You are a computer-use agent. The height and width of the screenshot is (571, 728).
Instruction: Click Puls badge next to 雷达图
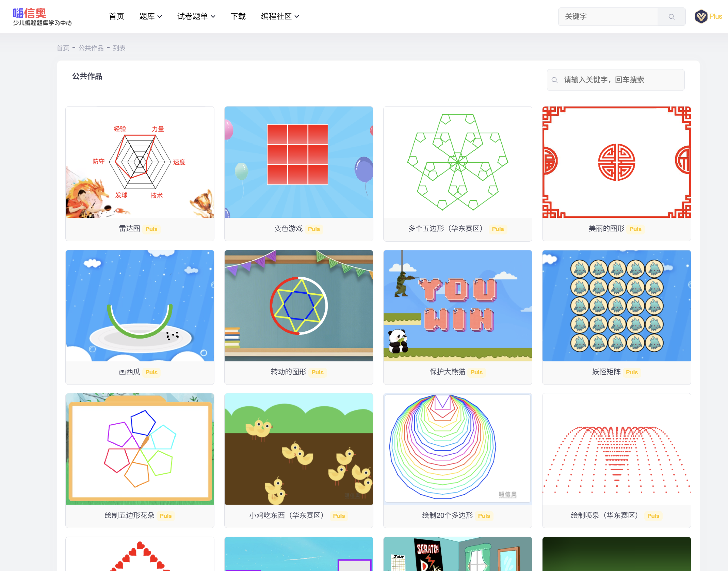[x=151, y=229]
